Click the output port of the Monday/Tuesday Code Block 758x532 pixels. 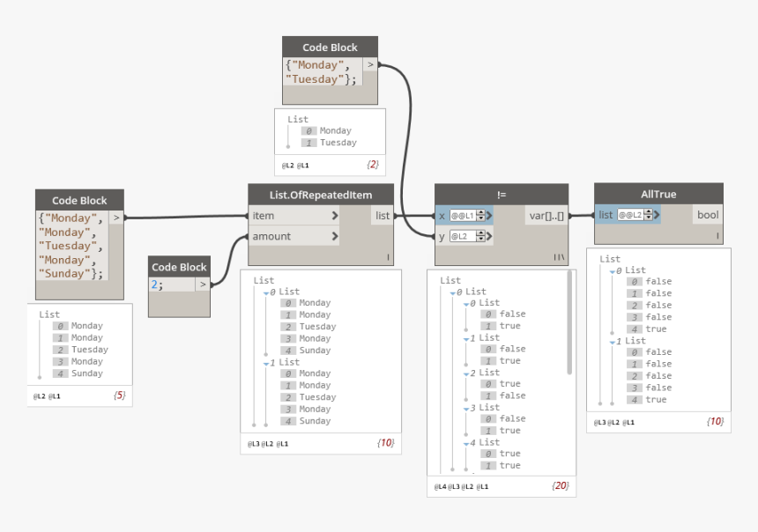coord(370,64)
